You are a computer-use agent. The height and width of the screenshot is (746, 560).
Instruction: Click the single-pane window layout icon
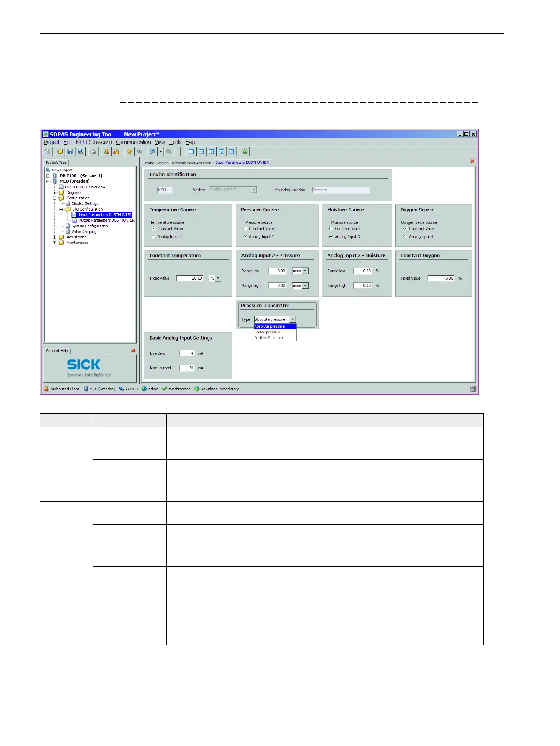coord(191,152)
